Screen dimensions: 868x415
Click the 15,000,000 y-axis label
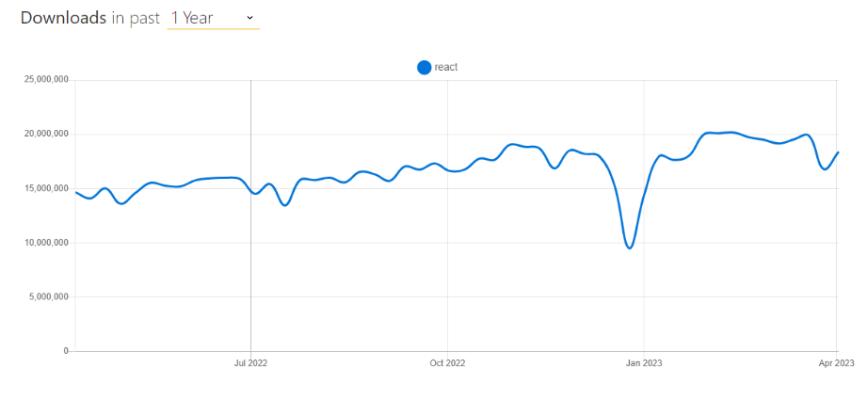click(44, 189)
